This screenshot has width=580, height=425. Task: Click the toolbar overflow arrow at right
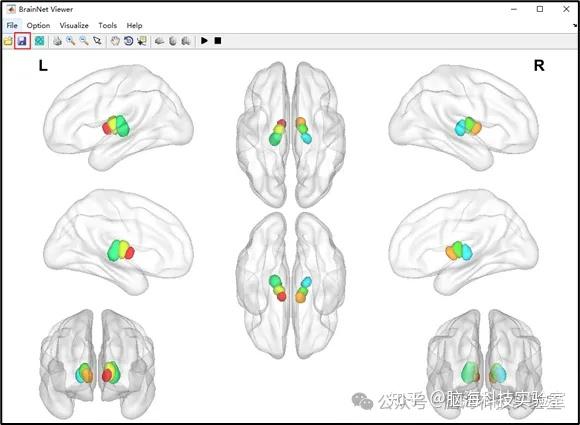point(575,26)
